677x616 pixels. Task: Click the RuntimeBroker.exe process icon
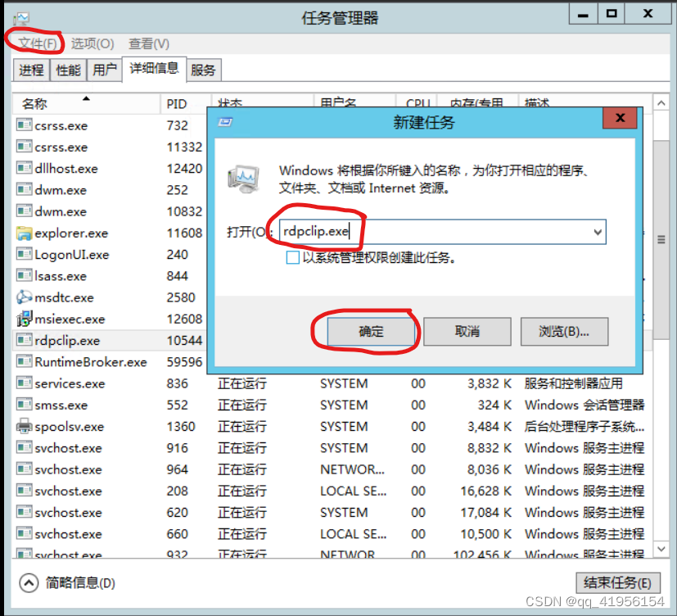coord(25,361)
